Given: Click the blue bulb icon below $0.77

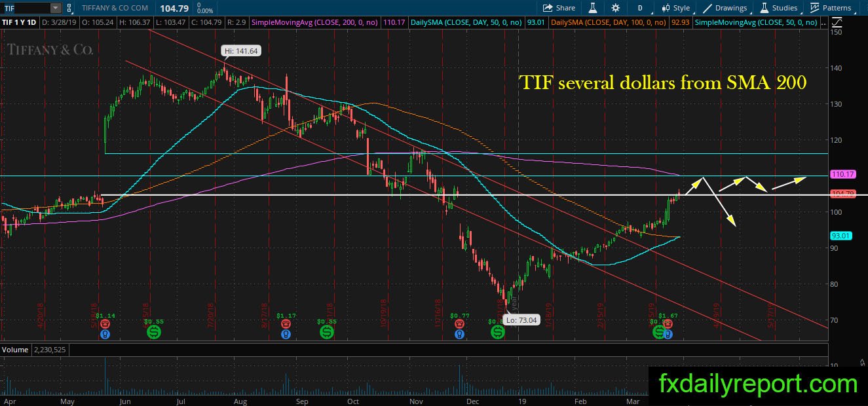Looking at the screenshot, I should pyautogui.click(x=460, y=334).
